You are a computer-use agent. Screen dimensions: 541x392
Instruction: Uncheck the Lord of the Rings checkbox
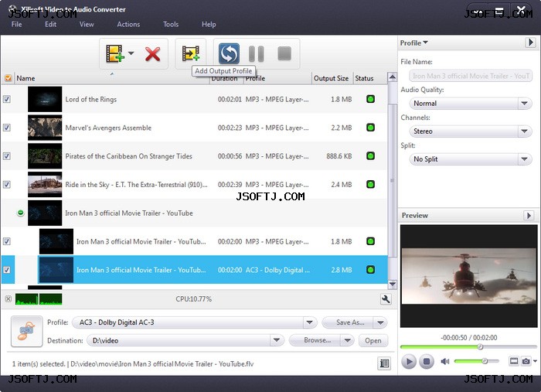pos(6,100)
